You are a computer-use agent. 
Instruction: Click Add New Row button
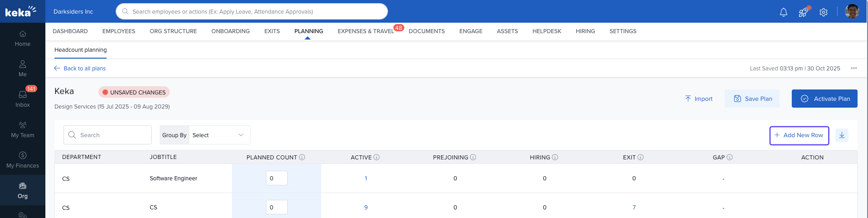pyautogui.click(x=799, y=135)
